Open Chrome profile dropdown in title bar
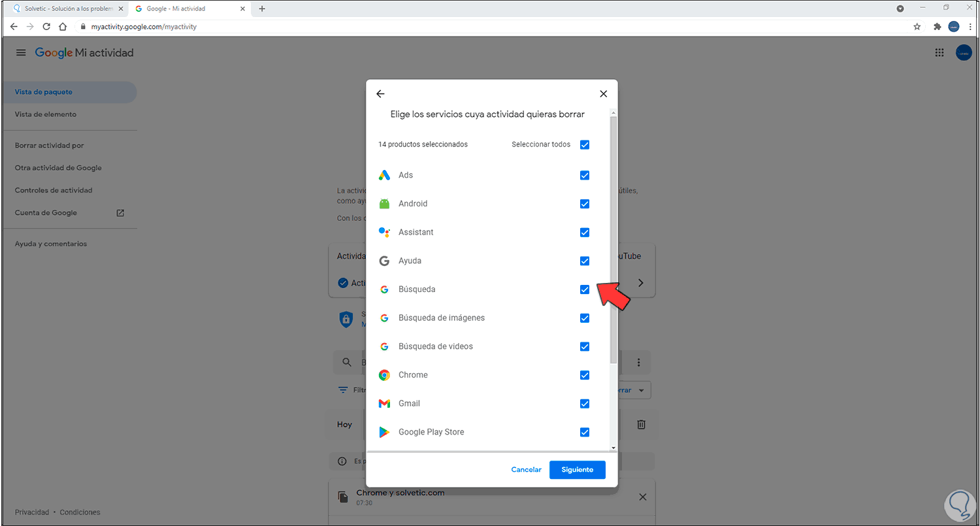Viewport: 980px width, 526px height. point(900,8)
